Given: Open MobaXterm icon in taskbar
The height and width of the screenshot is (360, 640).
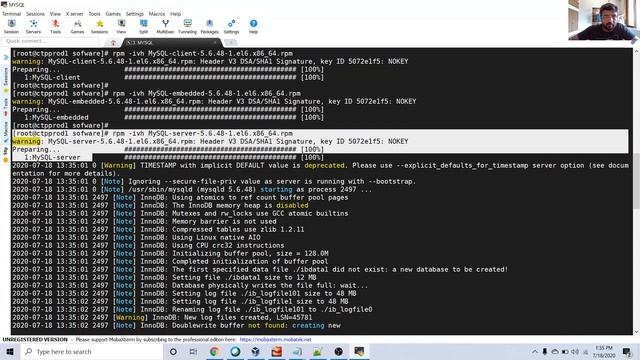Looking at the screenshot, I should (360, 351).
